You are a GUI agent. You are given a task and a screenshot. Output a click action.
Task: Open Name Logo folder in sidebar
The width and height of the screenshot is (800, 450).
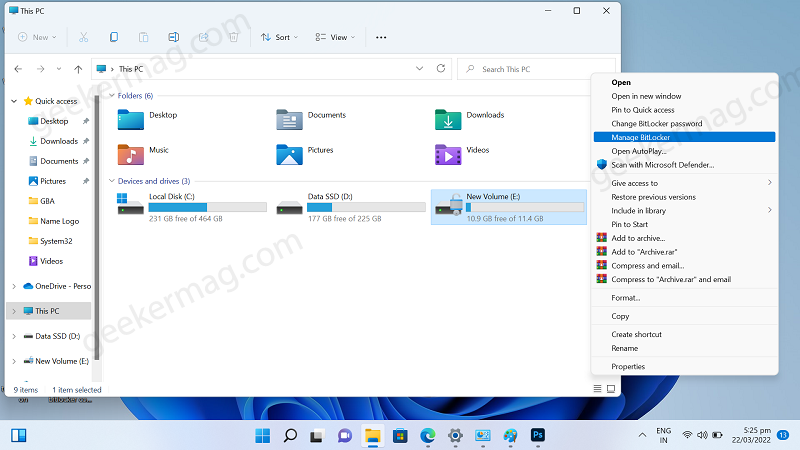point(54,221)
